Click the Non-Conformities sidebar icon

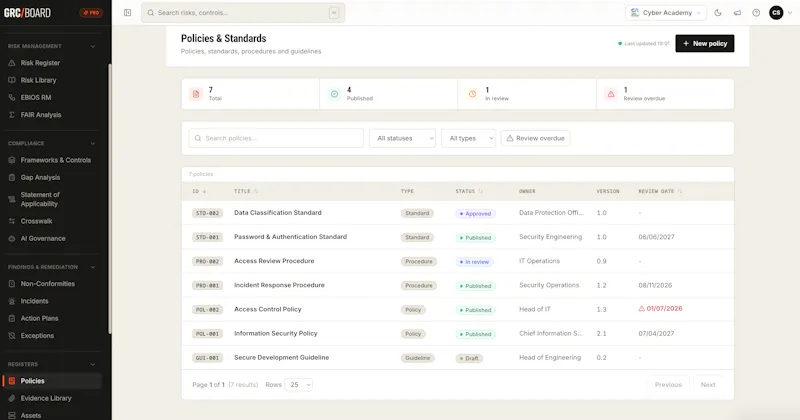pos(12,284)
